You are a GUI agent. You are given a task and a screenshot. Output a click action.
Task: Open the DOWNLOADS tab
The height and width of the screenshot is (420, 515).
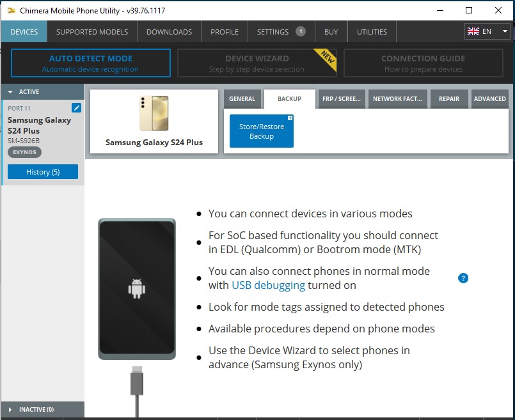click(169, 32)
